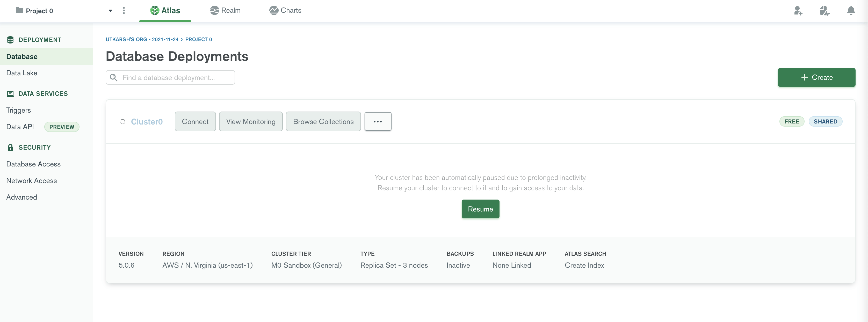
Task: Resume the paused cluster
Action: click(x=481, y=209)
